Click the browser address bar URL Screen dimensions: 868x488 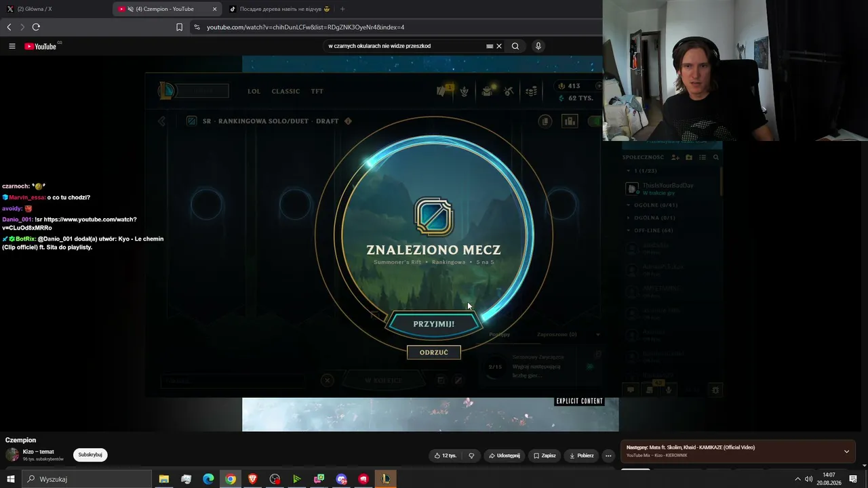tap(305, 27)
